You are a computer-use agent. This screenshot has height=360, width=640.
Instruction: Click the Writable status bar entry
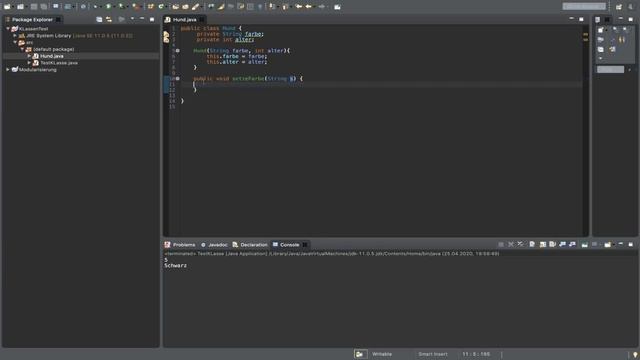tap(382, 354)
